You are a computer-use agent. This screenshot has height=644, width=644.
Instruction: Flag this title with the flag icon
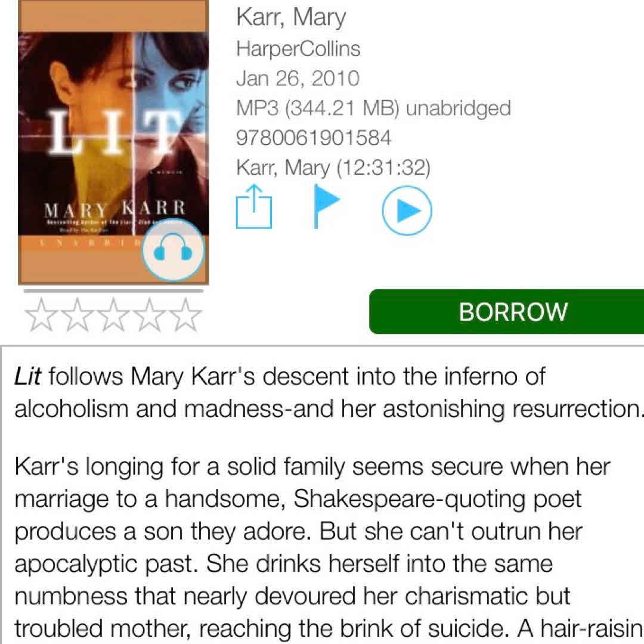coord(327,206)
